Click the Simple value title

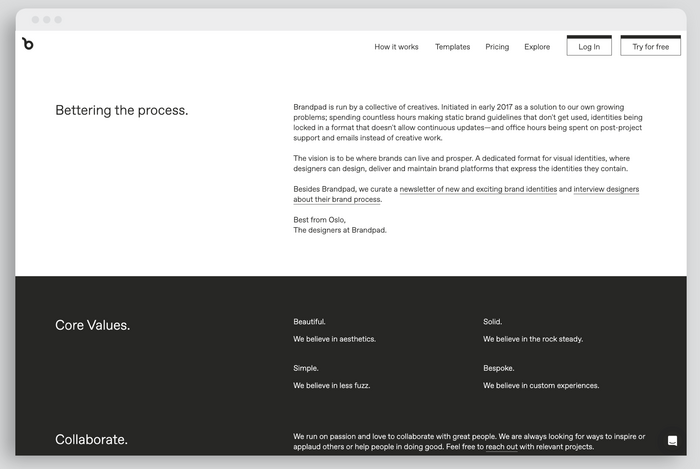point(306,368)
